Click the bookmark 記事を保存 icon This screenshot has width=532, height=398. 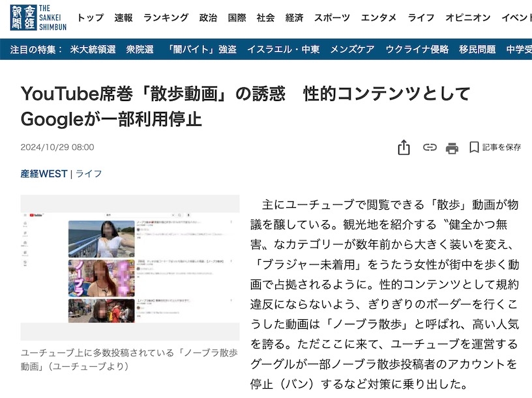click(474, 147)
